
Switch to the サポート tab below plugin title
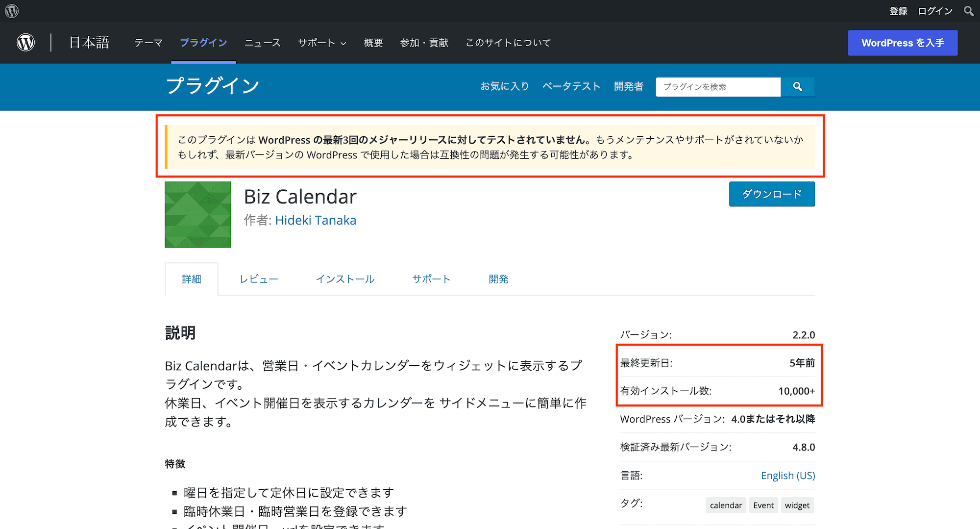(431, 279)
